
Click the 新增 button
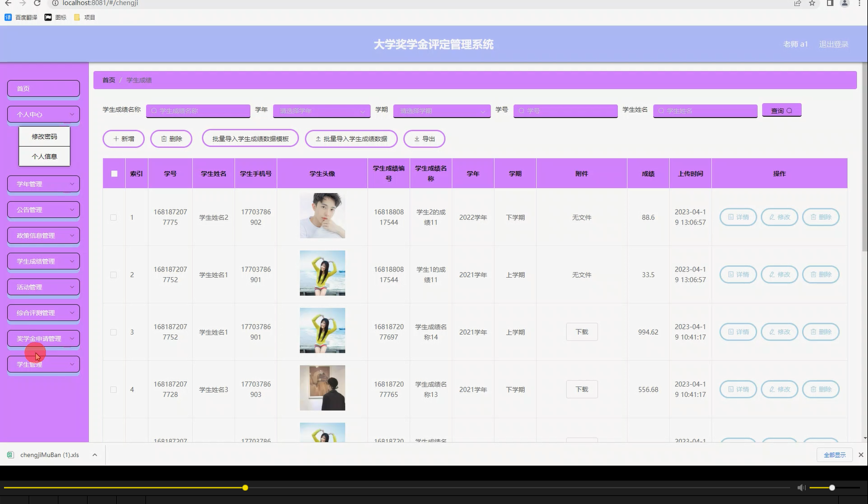[124, 139]
